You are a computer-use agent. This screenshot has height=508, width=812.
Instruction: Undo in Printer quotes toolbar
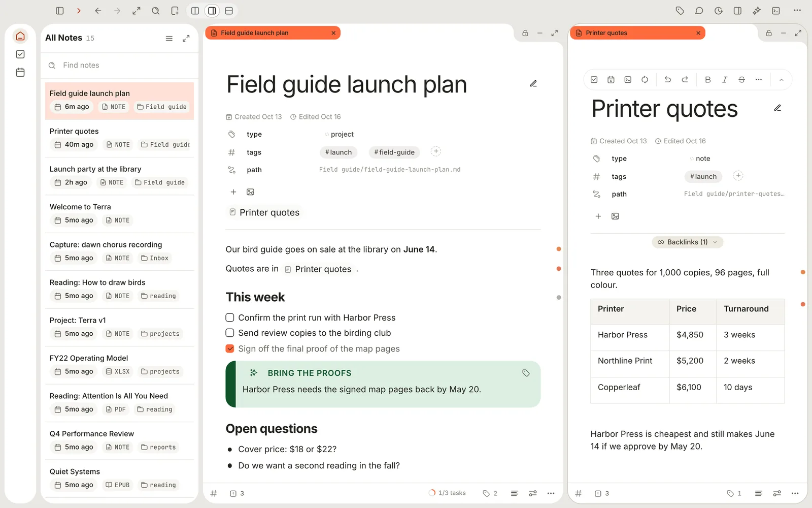(668, 80)
